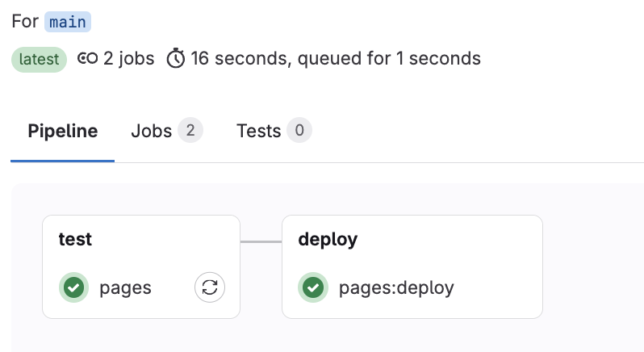Screen dimensions: 644x352
Task: Open the pages job details
Action: tap(125, 287)
